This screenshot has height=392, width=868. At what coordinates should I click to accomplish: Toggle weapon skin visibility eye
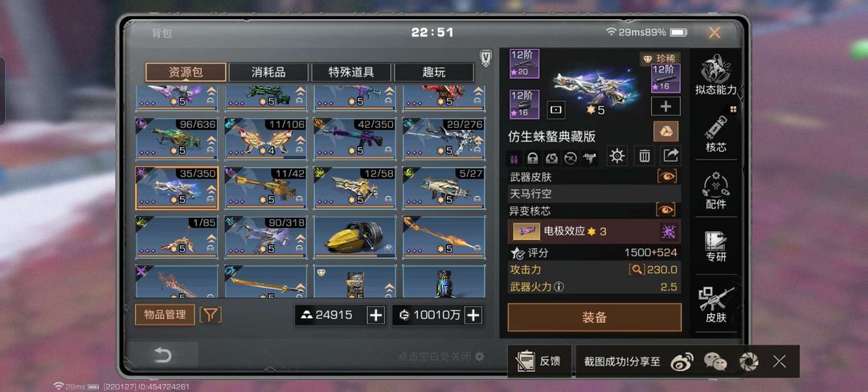pos(666,177)
